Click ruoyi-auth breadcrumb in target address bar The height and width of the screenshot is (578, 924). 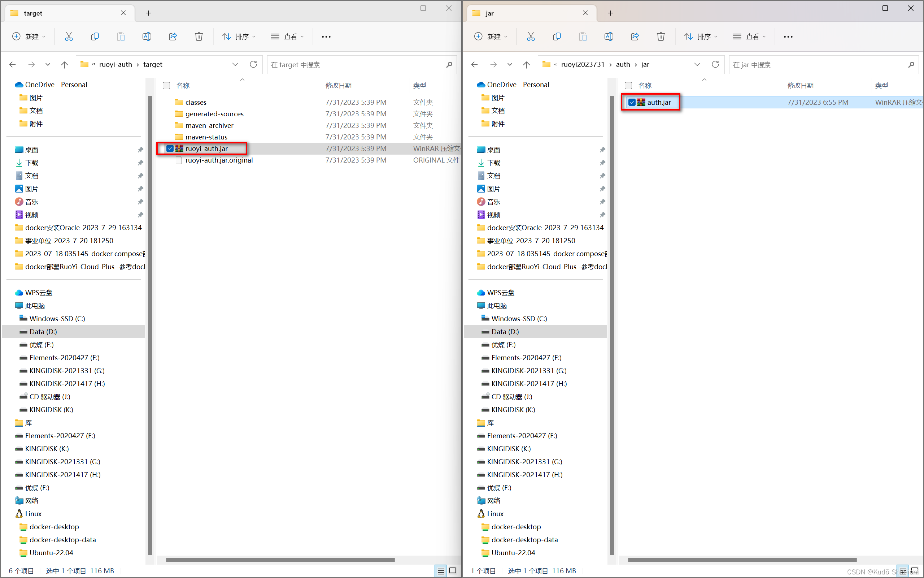pyautogui.click(x=116, y=65)
